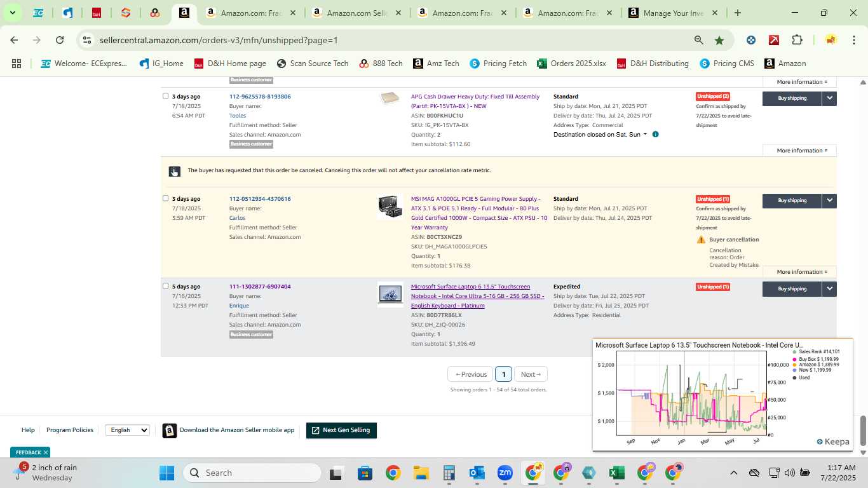Open the page zoom magnifier icon
Screen dimensions: 868x488
click(x=698, y=40)
